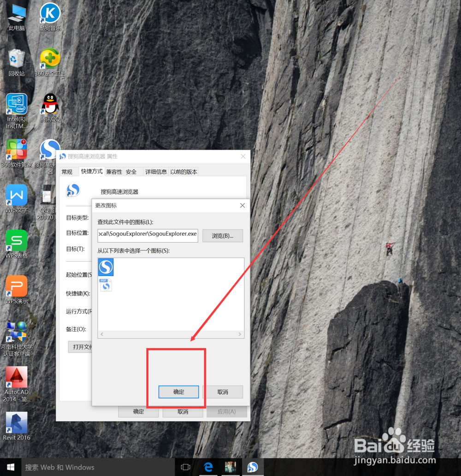Open WPS文字 desktop shortcut
461x476 pixels.
(x=17, y=199)
